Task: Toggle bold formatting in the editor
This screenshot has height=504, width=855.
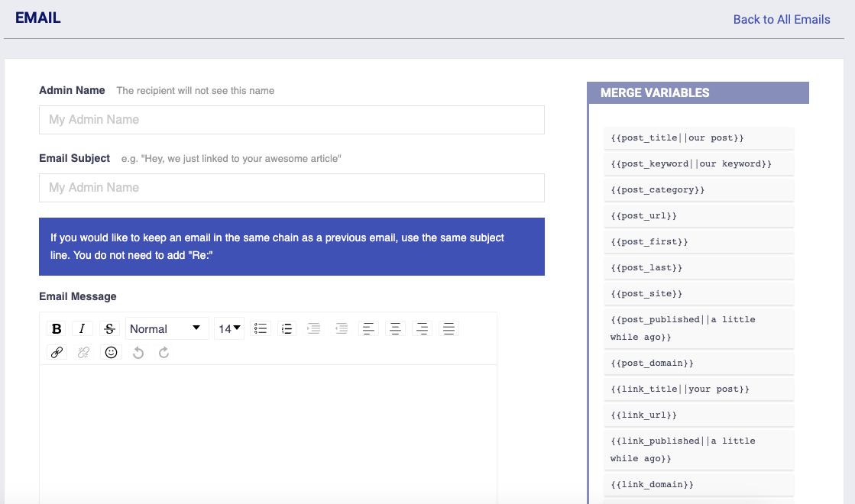Action: [57, 328]
